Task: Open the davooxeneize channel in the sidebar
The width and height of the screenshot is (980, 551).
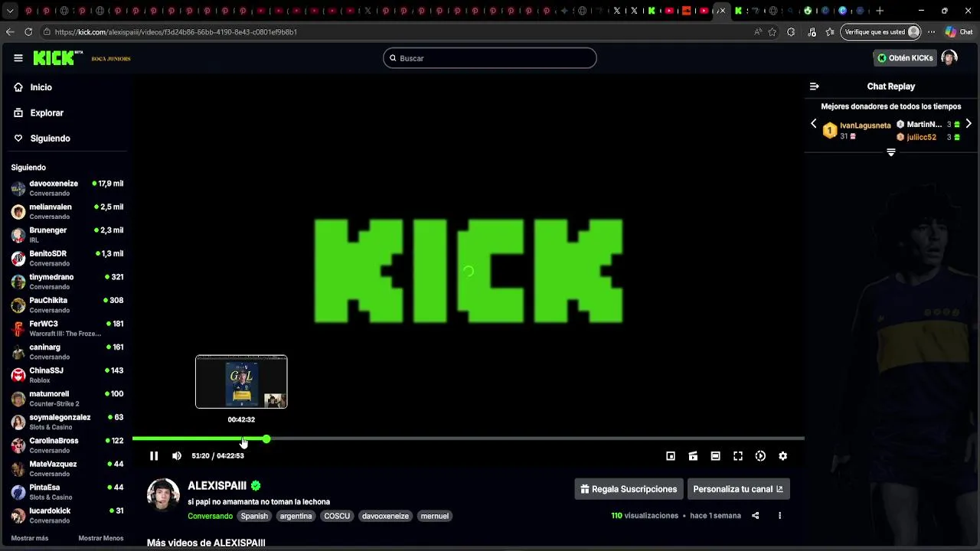Action: [67, 188]
